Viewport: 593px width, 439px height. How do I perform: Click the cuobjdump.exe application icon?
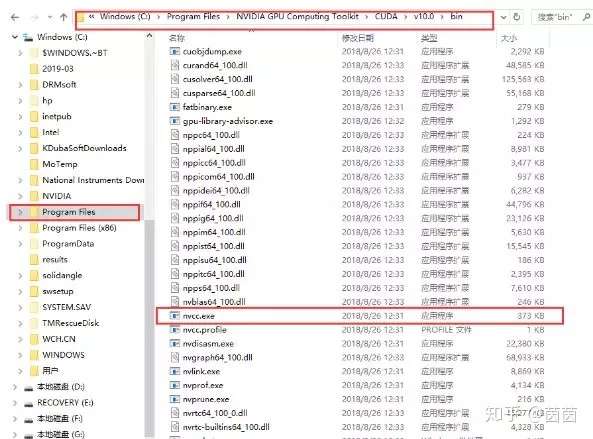(x=174, y=51)
